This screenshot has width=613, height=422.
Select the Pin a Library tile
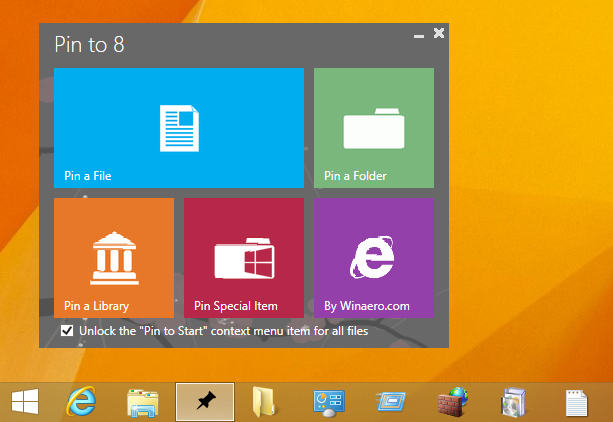(114, 258)
